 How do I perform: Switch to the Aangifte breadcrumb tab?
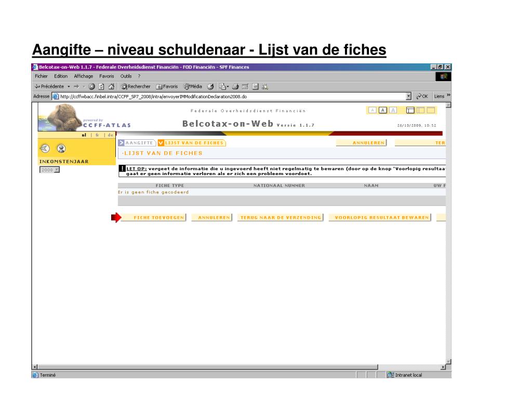(137, 143)
